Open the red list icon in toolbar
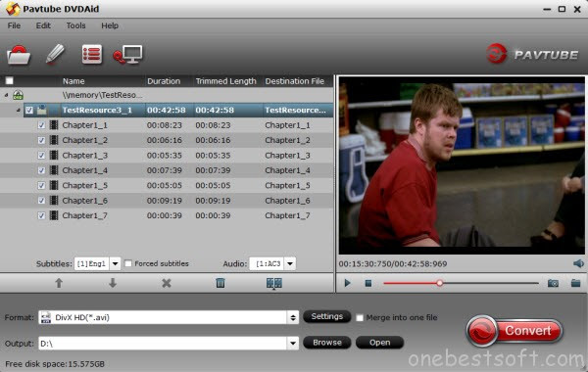The height and width of the screenshot is (372, 588). [91, 54]
